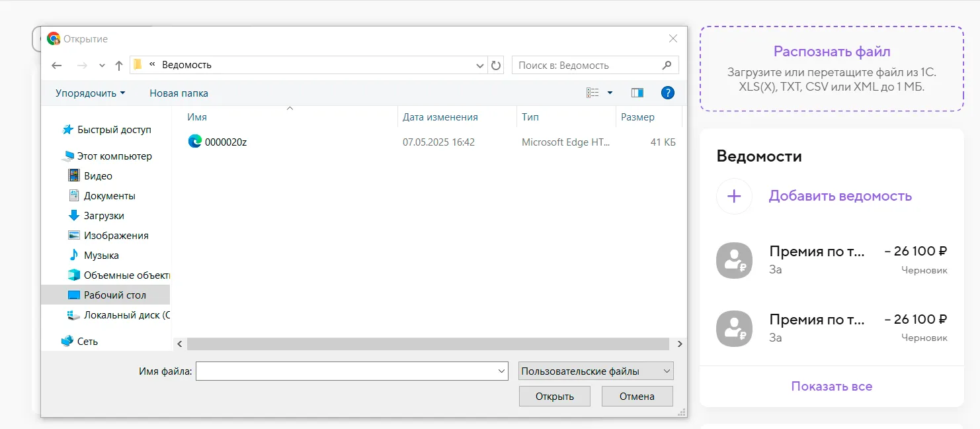This screenshot has height=429, width=980.
Task: Open the Пользовательские файлы file type dropdown
Action: 596,371
